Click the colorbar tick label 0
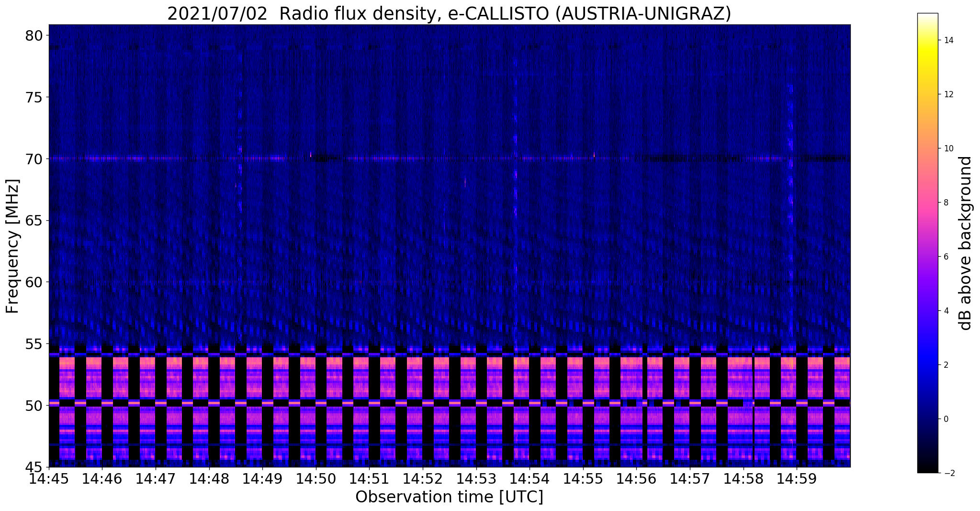This screenshot has height=511, width=980. pyautogui.click(x=946, y=419)
